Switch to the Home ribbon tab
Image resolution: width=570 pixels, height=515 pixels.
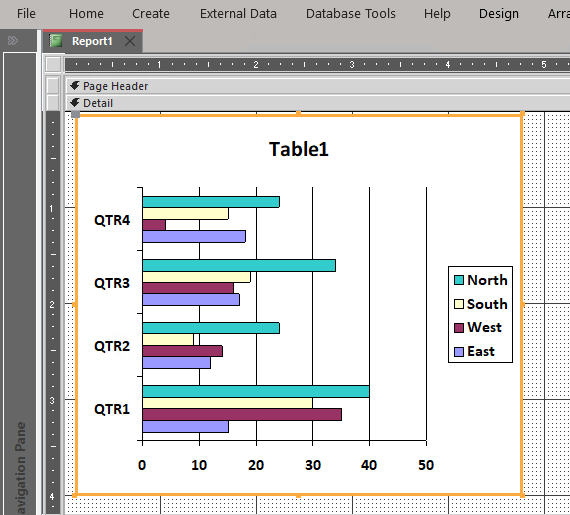(86, 14)
